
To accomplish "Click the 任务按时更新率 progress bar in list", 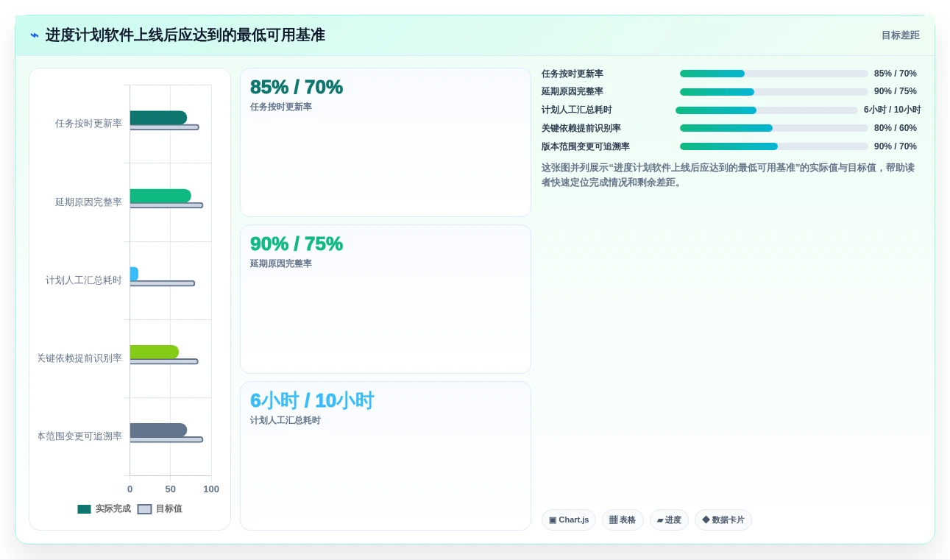I will [774, 74].
